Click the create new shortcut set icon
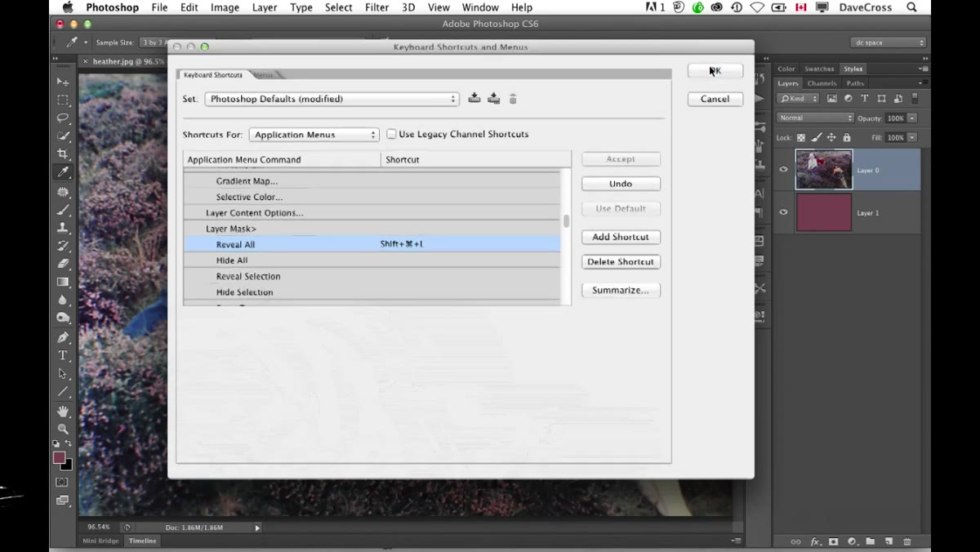The width and height of the screenshot is (980, 552). coord(494,99)
